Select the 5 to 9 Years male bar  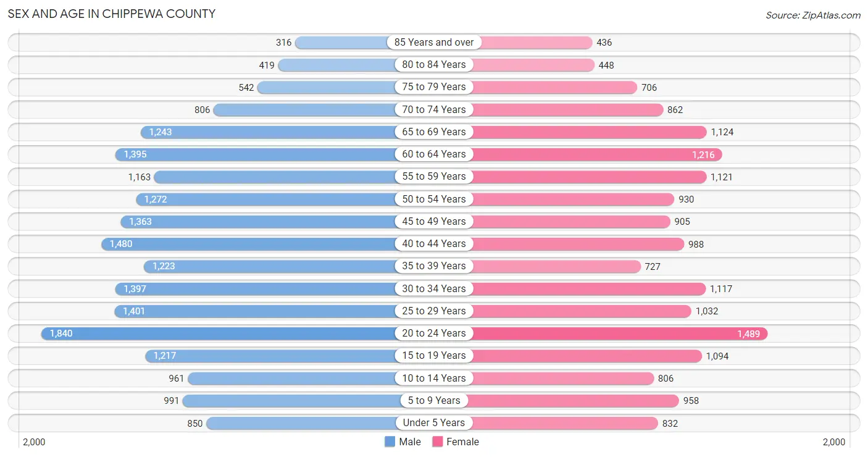[x=289, y=401]
